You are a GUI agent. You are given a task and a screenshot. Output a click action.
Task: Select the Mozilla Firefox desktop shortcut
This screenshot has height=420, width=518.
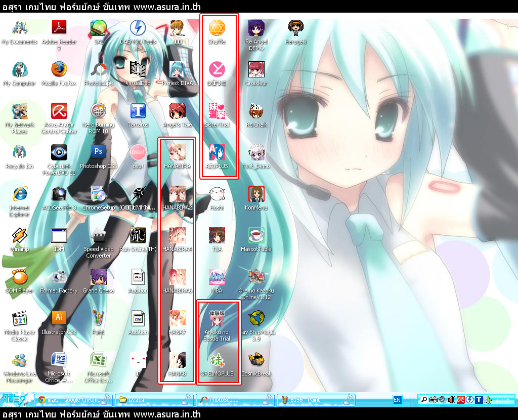click(59, 69)
